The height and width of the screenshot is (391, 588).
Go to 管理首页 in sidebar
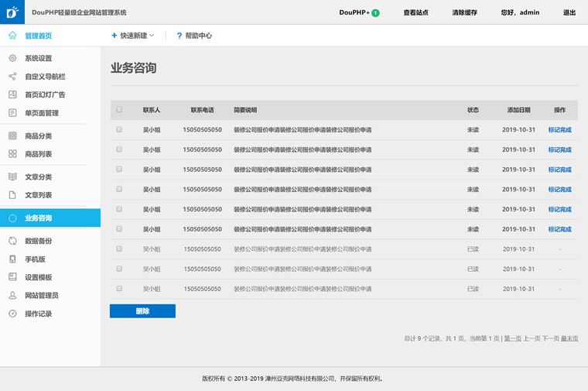(39, 36)
